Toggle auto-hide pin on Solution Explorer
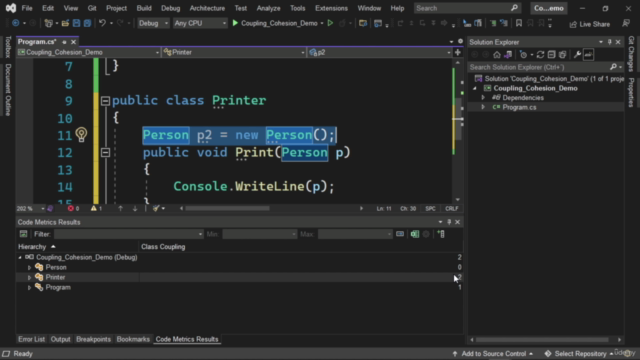Image resolution: width=640 pixels, height=360 pixels. [609, 42]
